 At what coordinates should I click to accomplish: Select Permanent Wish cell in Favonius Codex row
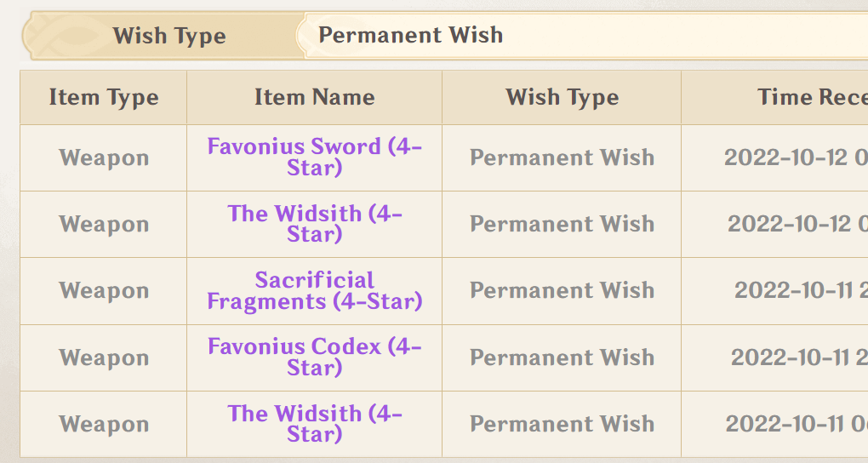[562, 357]
